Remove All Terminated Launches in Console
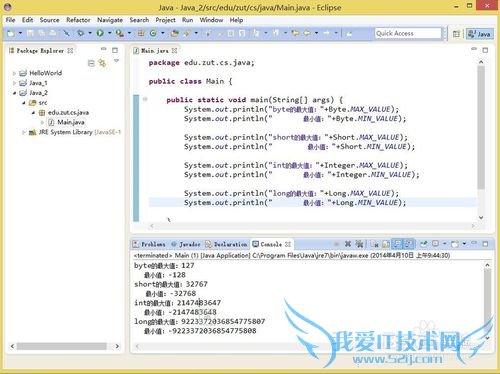Screen dimensions: 500x374 tap(359, 244)
